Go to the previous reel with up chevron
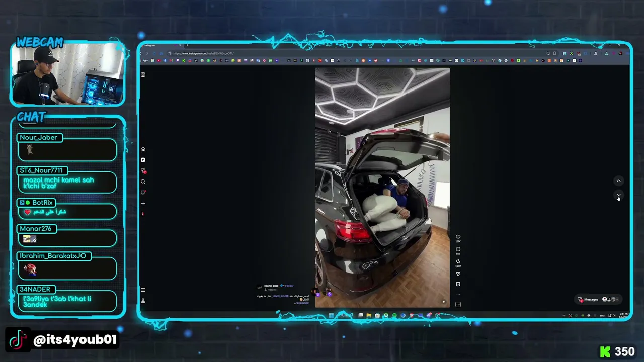This screenshot has width=644, height=362. 619,181
